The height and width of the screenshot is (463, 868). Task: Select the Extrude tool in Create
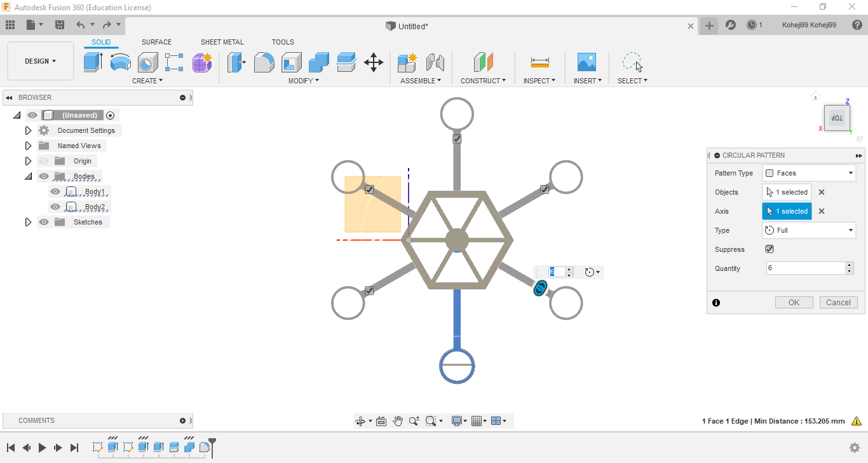pos(93,62)
